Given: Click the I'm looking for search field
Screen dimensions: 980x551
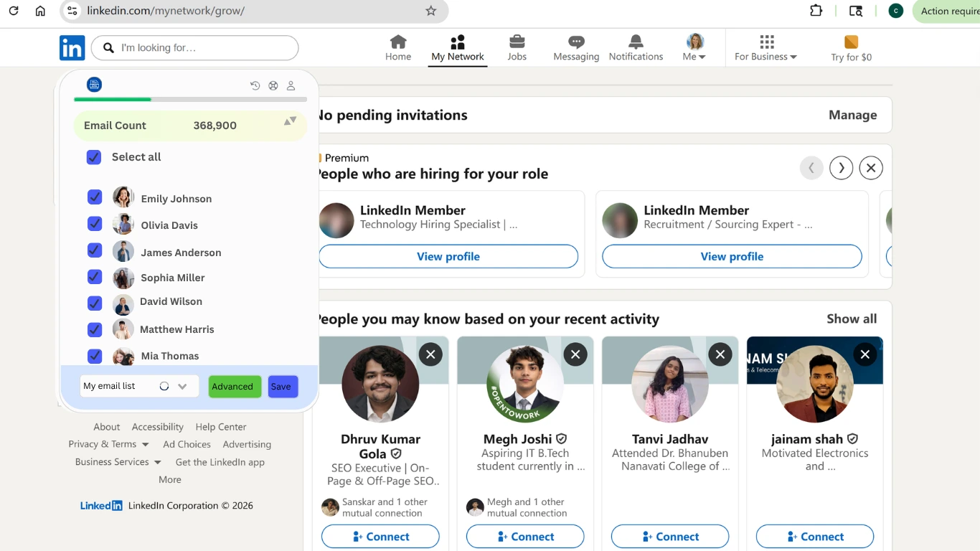Looking at the screenshot, I should pyautogui.click(x=194, y=47).
